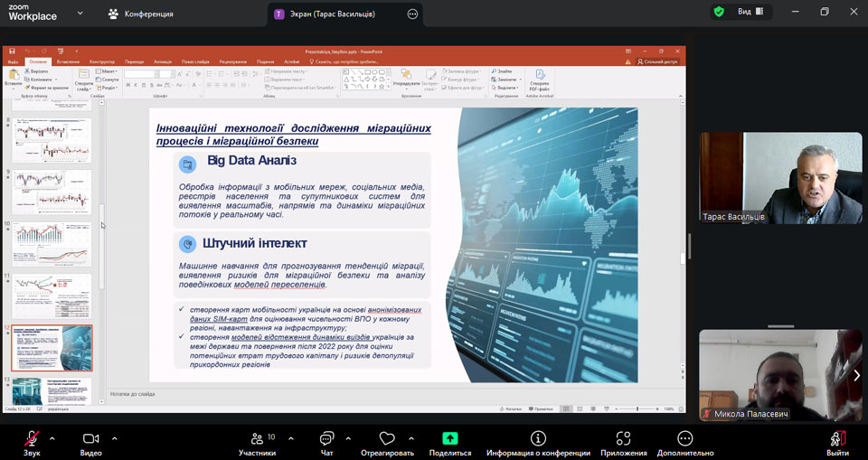Open the Вид view layout button

[750, 13]
